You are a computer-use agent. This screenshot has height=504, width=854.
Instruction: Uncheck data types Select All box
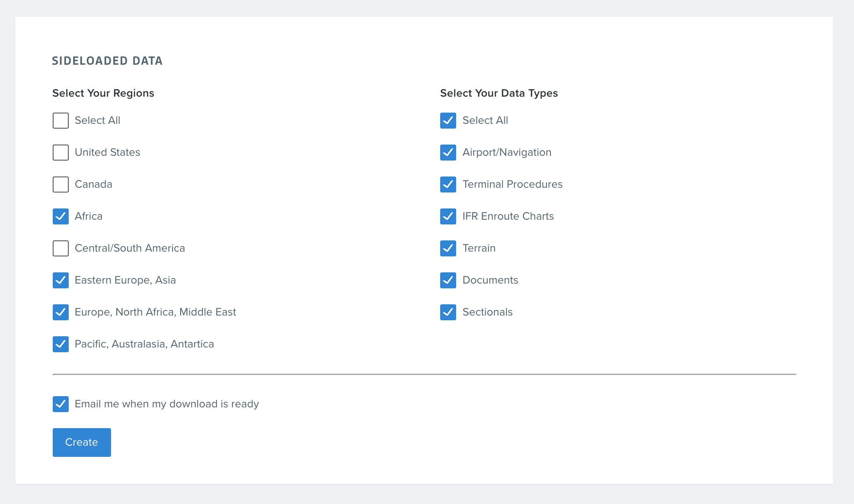point(448,121)
